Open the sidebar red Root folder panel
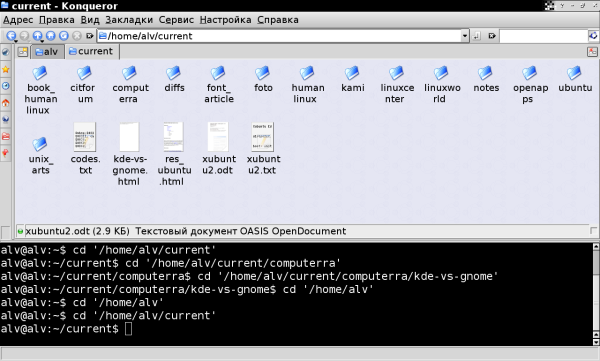The width and height of the screenshot is (600, 361). 5,136
